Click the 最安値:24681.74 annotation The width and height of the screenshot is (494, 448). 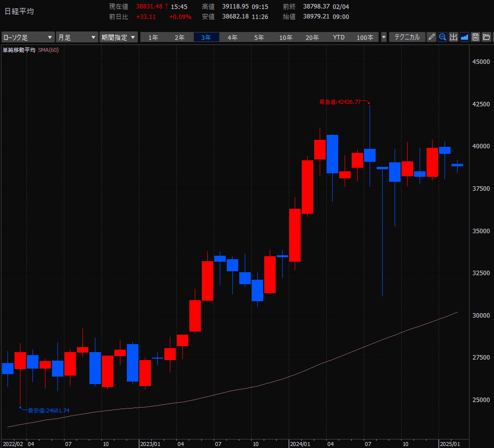tap(48, 411)
